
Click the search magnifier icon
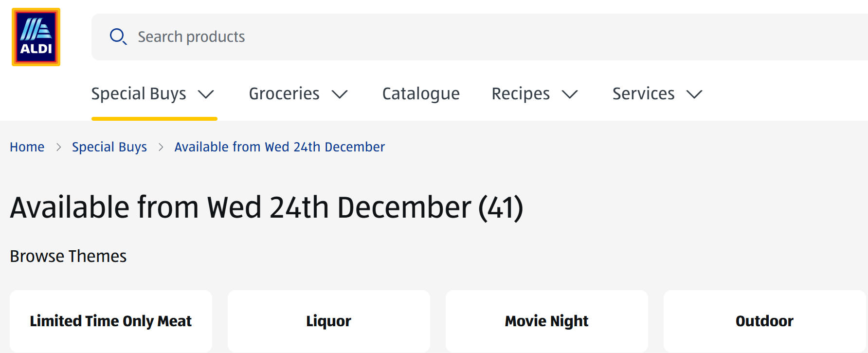point(118,37)
